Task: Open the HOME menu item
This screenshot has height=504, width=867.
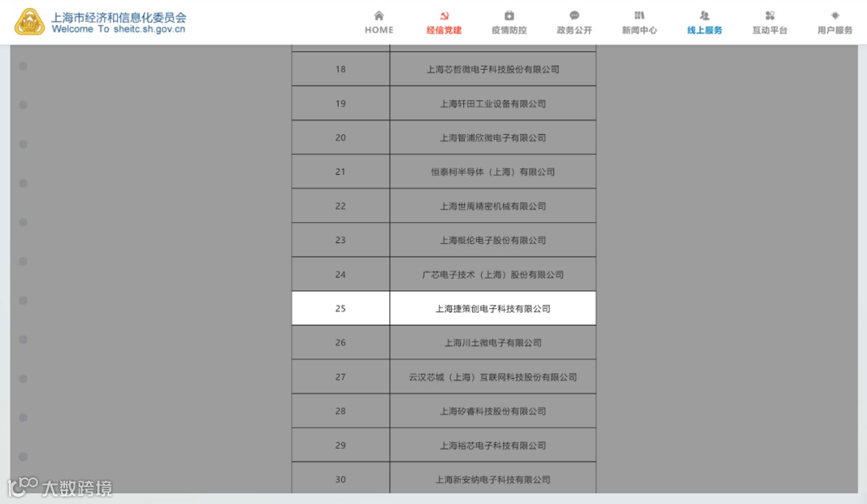Action: [379, 30]
